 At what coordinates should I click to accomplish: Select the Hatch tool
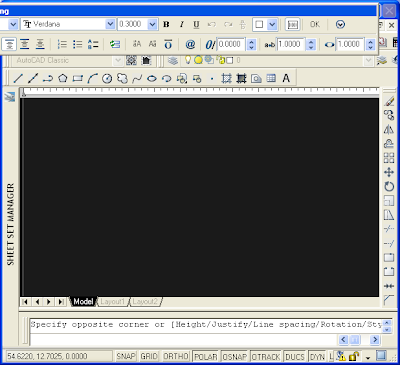point(226,79)
